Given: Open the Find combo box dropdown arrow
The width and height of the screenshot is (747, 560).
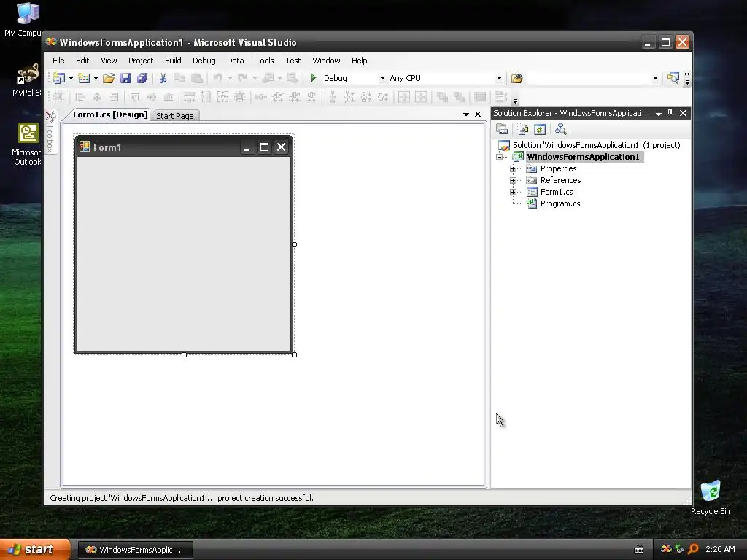Looking at the screenshot, I should pos(655,78).
